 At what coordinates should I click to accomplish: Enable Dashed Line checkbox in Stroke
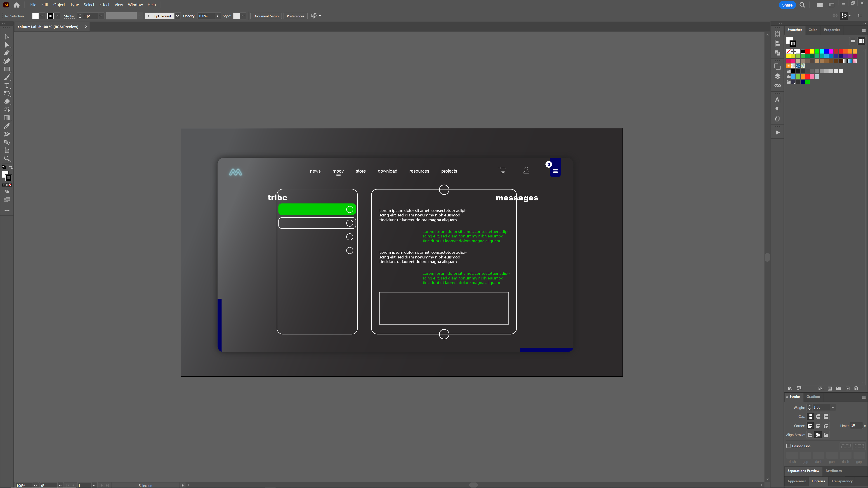(x=789, y=446)
